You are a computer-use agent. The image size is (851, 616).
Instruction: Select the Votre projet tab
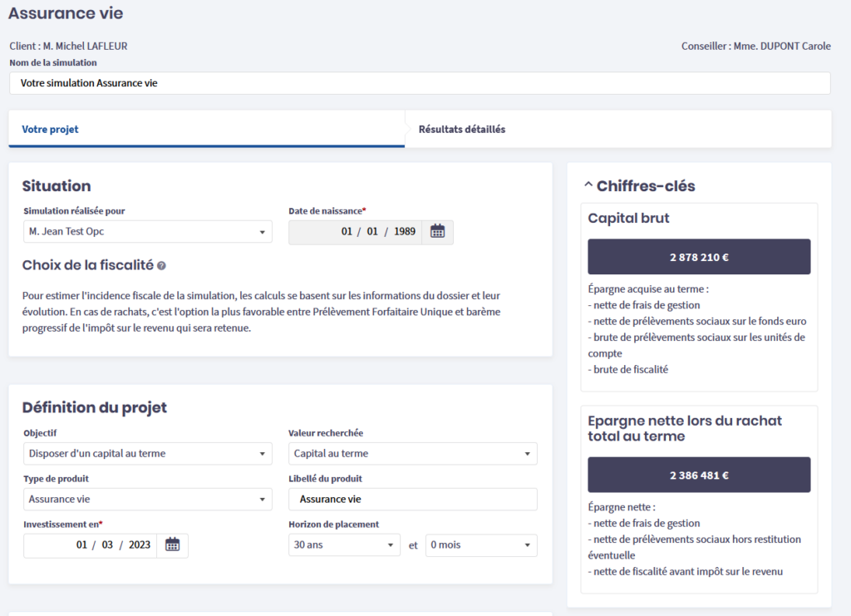pyautogui.click(x=50, y=130)
